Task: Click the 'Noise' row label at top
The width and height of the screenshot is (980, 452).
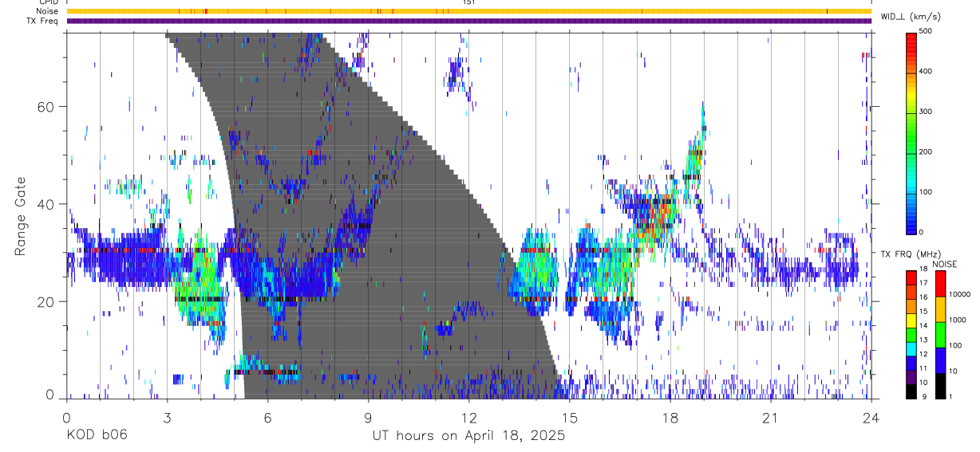Action: pos(45,11)
